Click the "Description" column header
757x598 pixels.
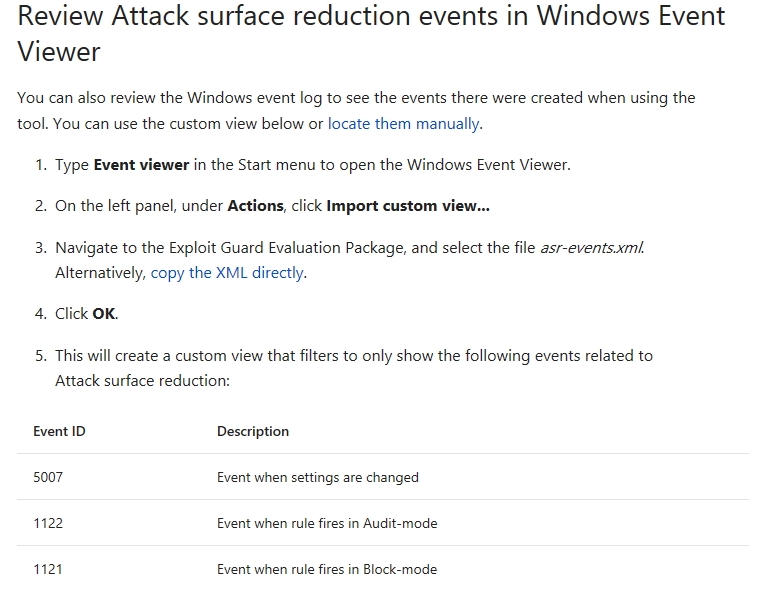pyautogui.click(x=253, y=431)
